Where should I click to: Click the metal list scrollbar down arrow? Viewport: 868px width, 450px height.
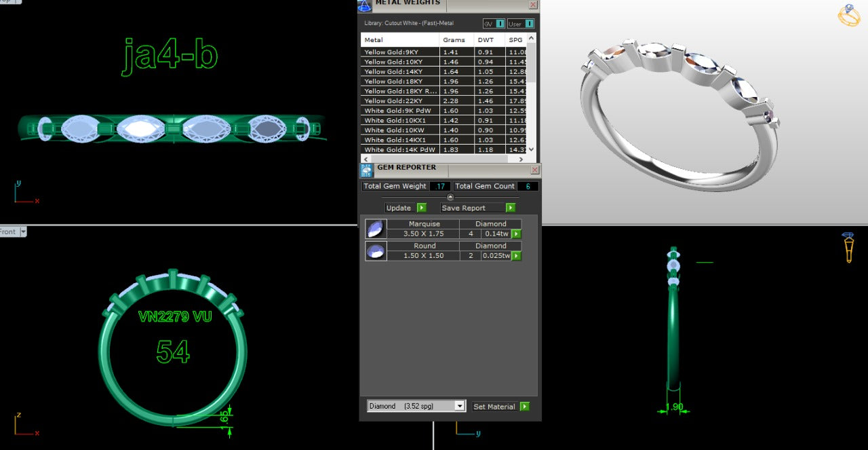coord(531,149)
